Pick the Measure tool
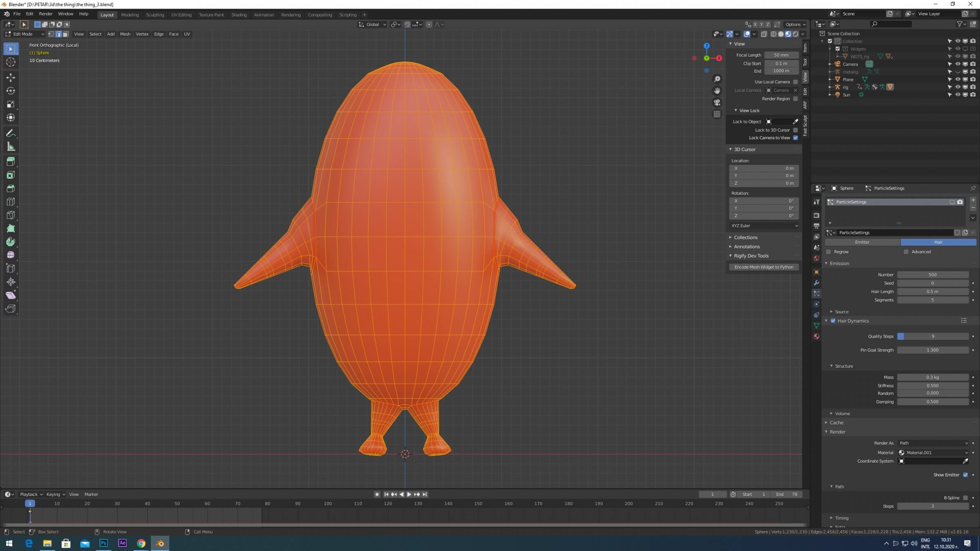Viewport: 980px width, 551px height. click(11, 147)
